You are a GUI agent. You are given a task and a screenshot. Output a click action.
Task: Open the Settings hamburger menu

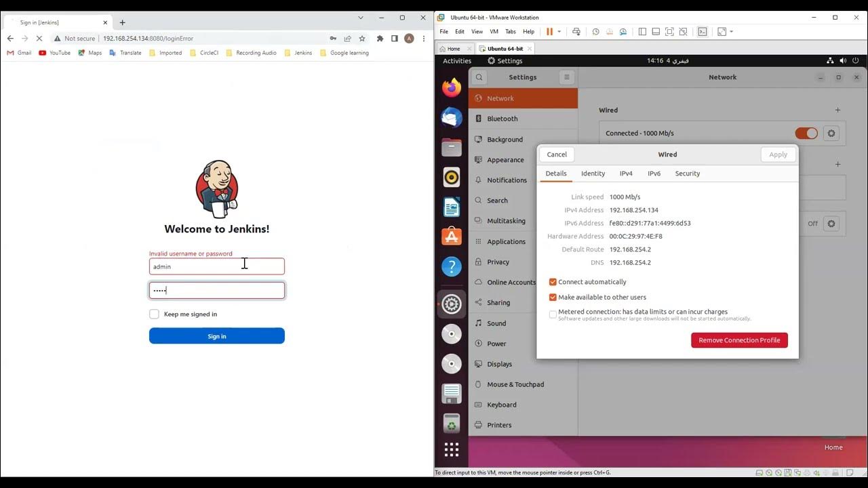pyautogui.click(x=567, y=77)
